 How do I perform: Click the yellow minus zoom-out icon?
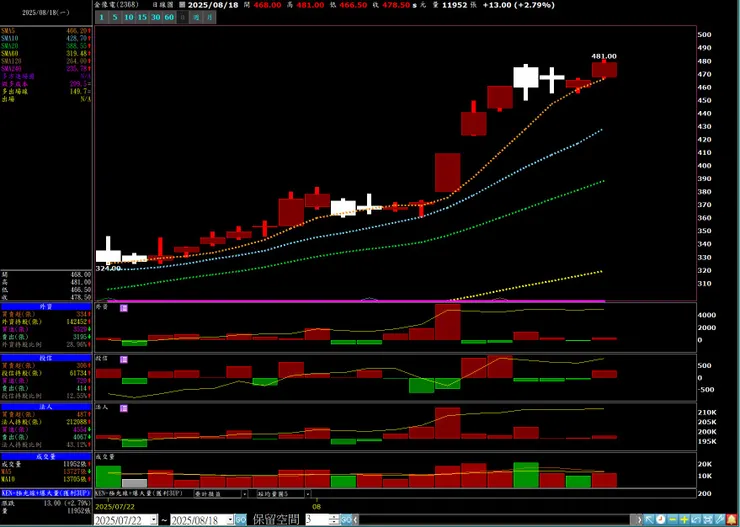click(x=673, y=519)
